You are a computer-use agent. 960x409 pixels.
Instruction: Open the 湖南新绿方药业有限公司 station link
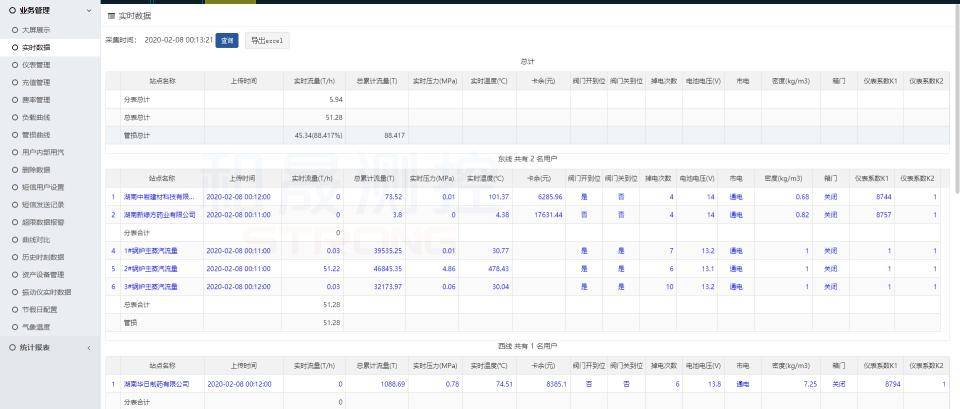160,215
